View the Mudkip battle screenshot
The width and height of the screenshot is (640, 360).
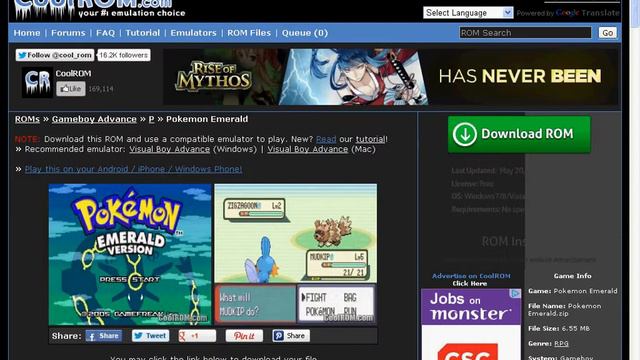296,254
